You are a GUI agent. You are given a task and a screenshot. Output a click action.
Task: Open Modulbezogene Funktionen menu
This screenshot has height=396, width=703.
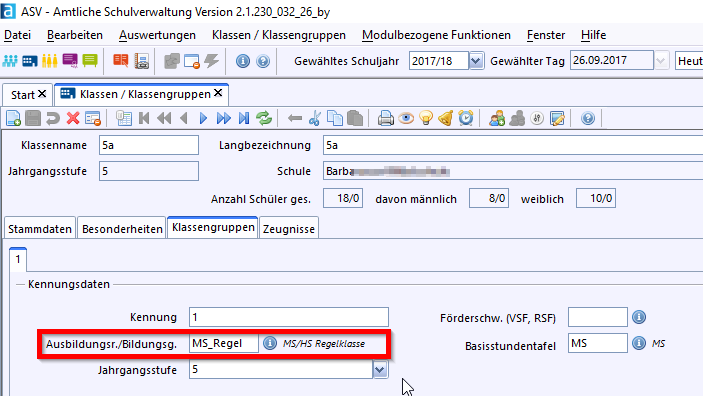436,35
